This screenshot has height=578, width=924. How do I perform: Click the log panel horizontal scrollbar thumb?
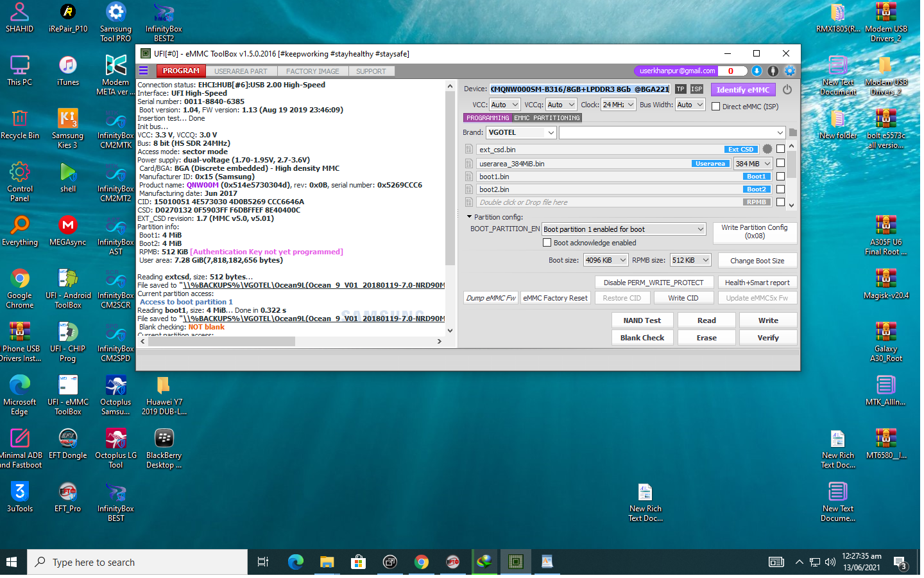[x=221, y=342]
